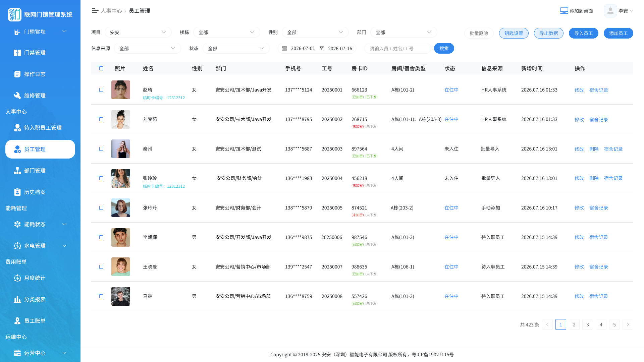
Task: Open 宿舍记录 for 王晓爱
Action: 599,267
